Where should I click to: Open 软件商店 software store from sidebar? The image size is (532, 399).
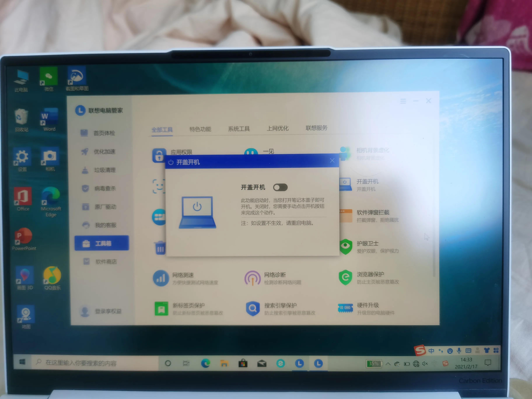(x=106, y=262)
